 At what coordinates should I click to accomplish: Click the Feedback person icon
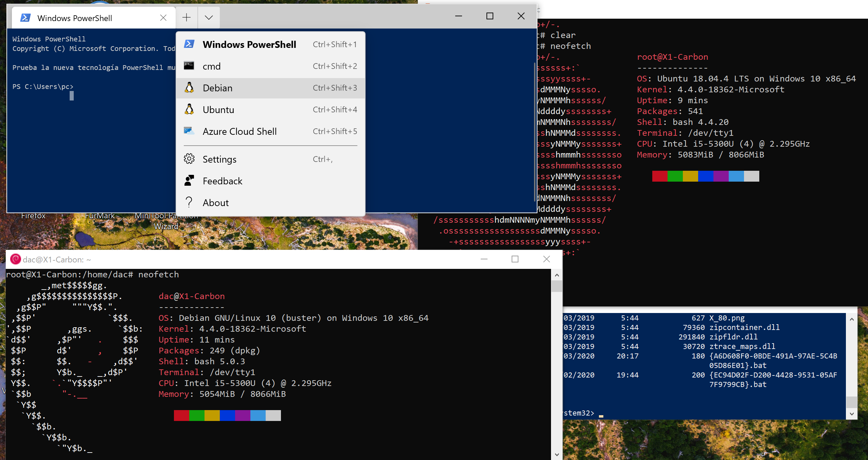click(x=189, y=181)
